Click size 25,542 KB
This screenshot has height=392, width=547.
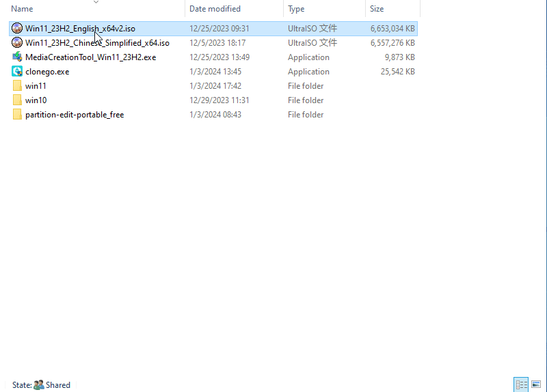[x=398, y=72]
